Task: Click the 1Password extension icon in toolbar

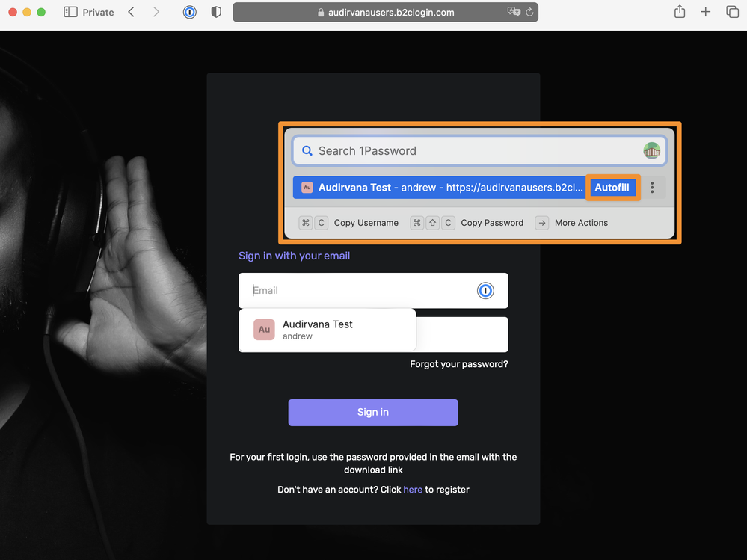Action: point(190,12)
